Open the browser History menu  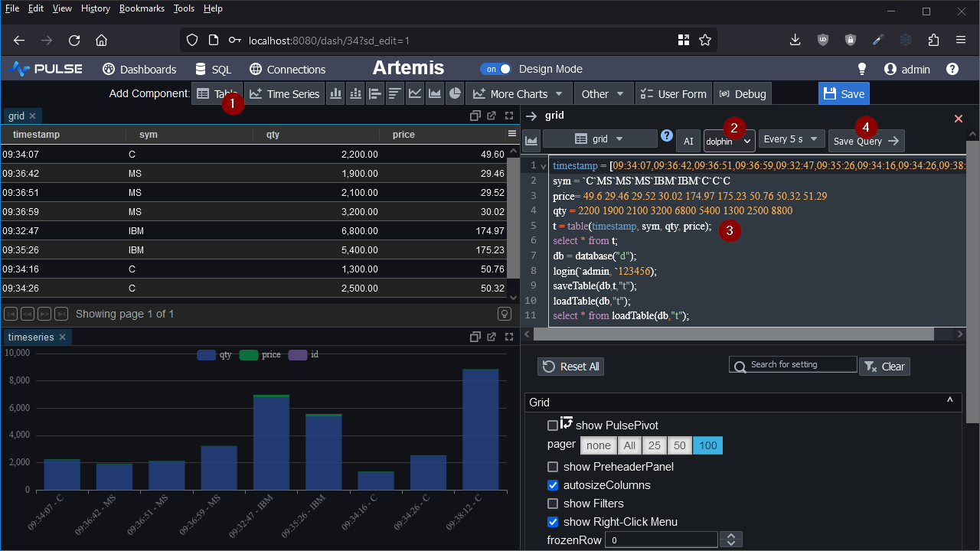(96, 8)
